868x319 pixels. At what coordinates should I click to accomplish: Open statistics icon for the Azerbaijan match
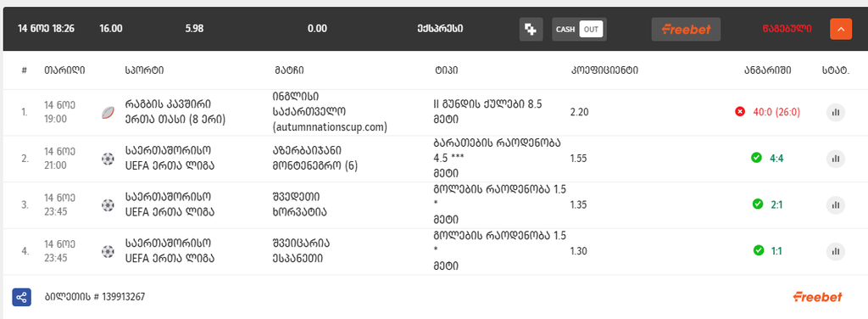point(835,159)
